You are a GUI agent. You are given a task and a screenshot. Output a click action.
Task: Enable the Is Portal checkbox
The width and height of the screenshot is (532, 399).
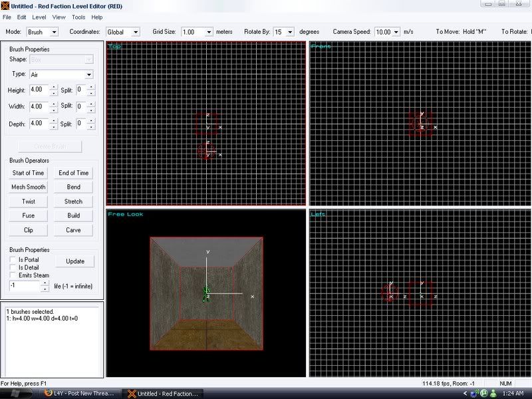(x=13, y=259)
